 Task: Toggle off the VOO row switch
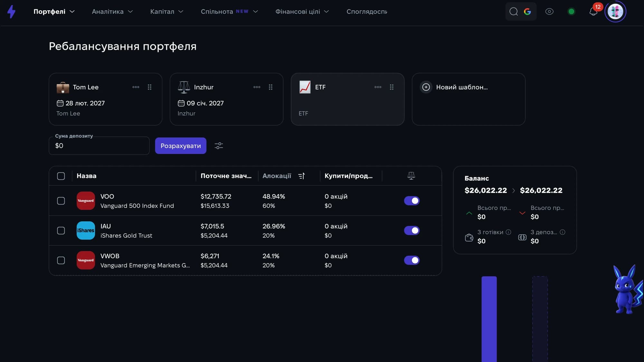pos(412,201)
